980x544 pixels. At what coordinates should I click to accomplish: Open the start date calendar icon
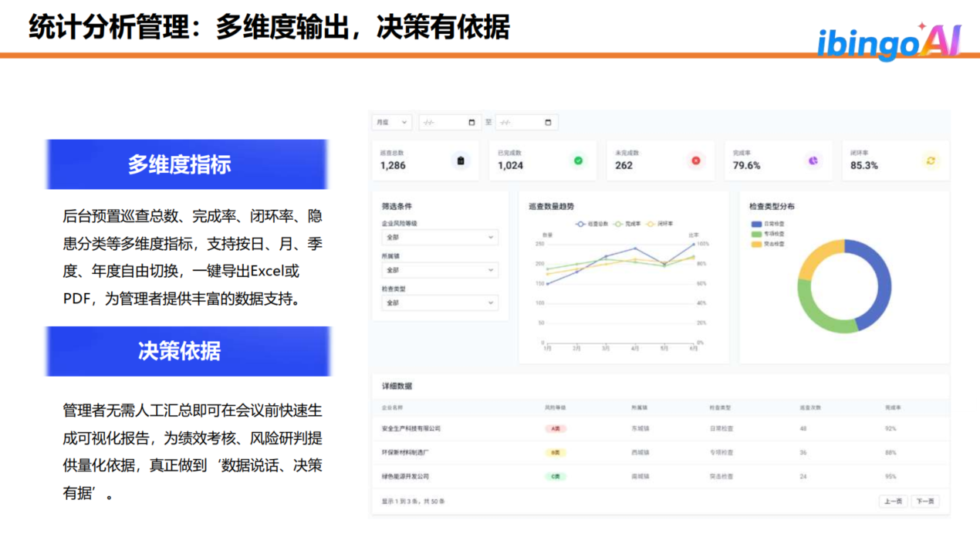pos(472,122)
